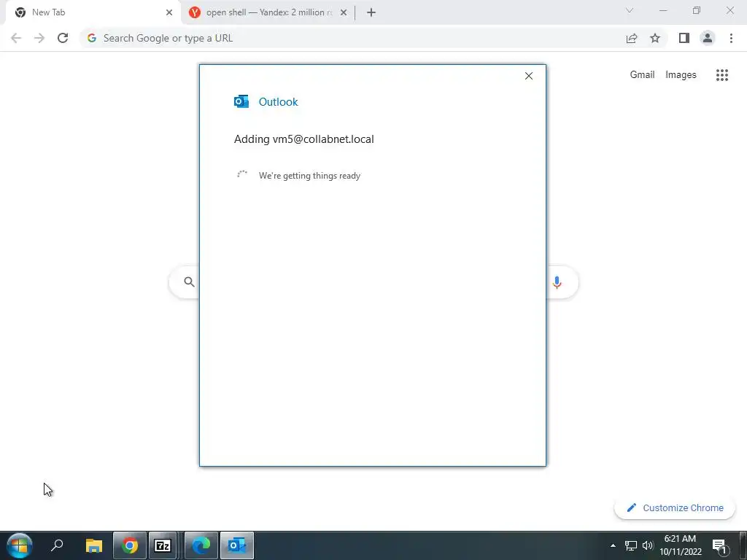Click Outlook taskbar icon
747x560 pixels.
237,545
